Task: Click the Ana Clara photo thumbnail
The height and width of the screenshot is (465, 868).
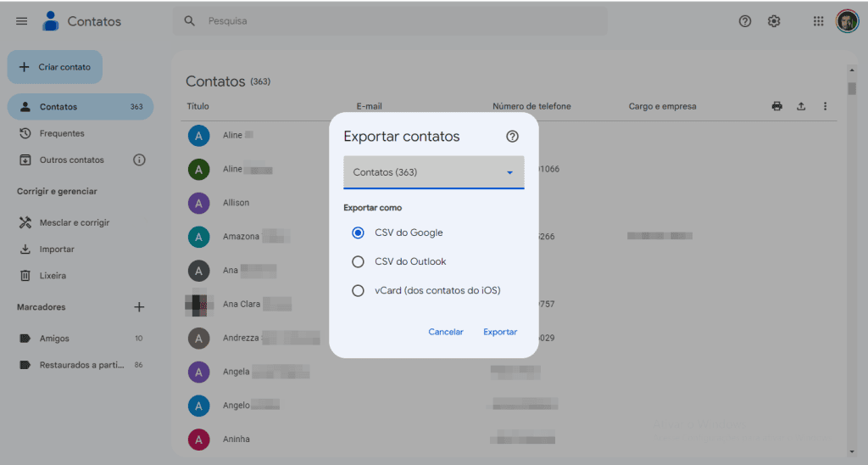Action: click(x=198, y=305)
